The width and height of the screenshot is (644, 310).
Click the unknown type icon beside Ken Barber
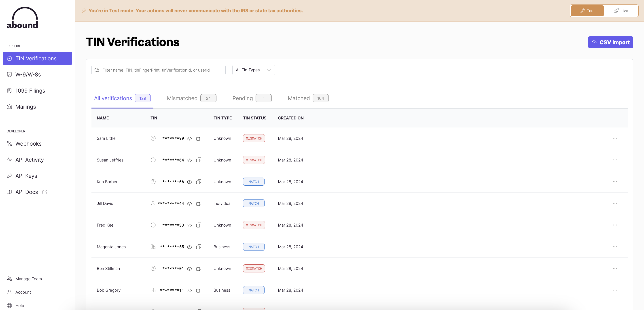click(x=153, y=182)
